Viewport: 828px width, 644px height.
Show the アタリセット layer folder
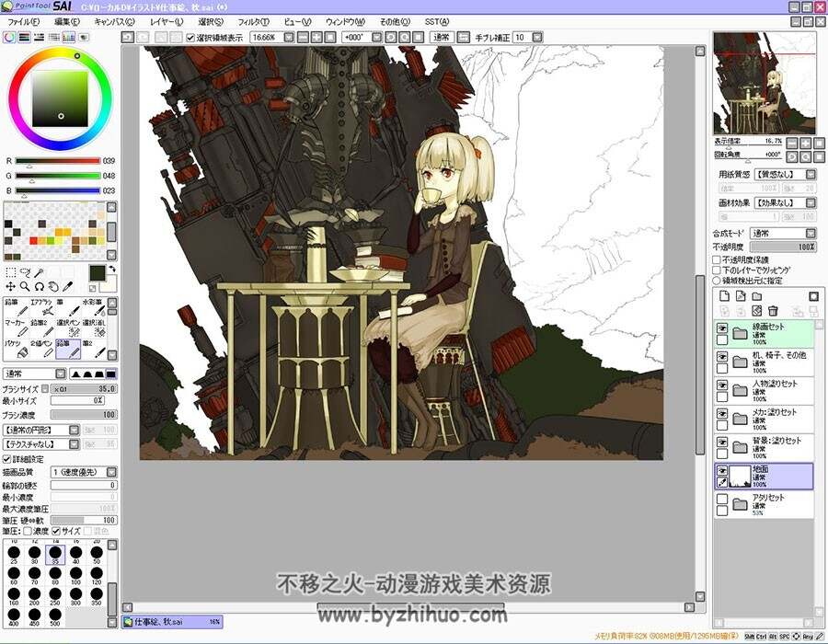pos(722,499)
